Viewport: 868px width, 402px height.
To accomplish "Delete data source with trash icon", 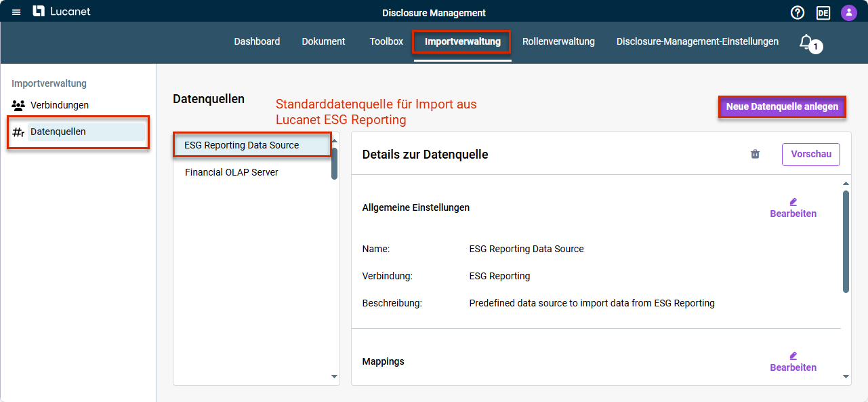I will click(755, 154).
